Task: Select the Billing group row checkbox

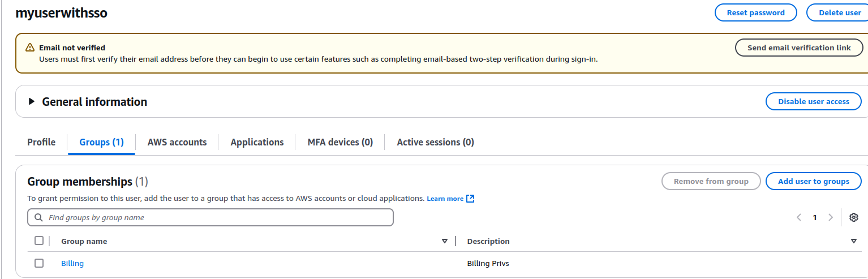Action: [39, 263]
